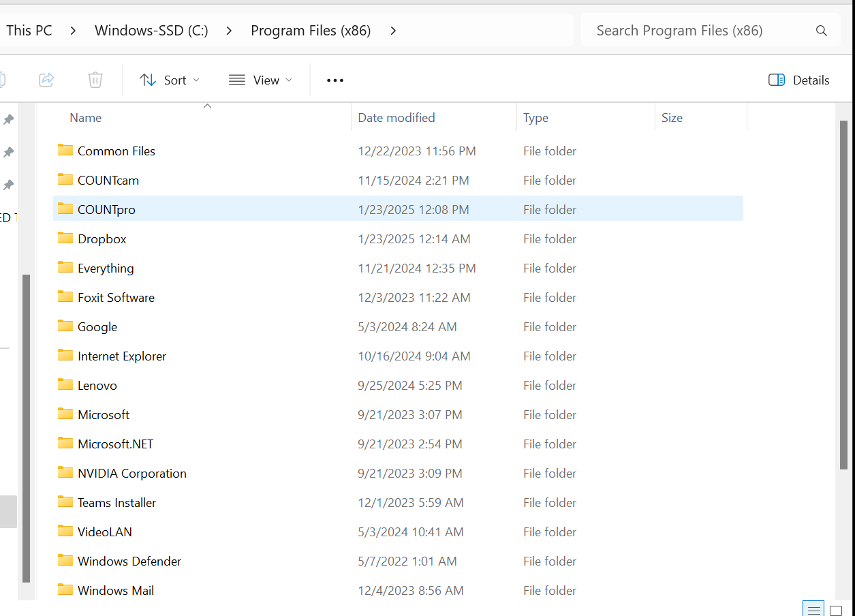Select the Foxit Software folder icon
Screen dimensions: 855x616
point(65,297)
